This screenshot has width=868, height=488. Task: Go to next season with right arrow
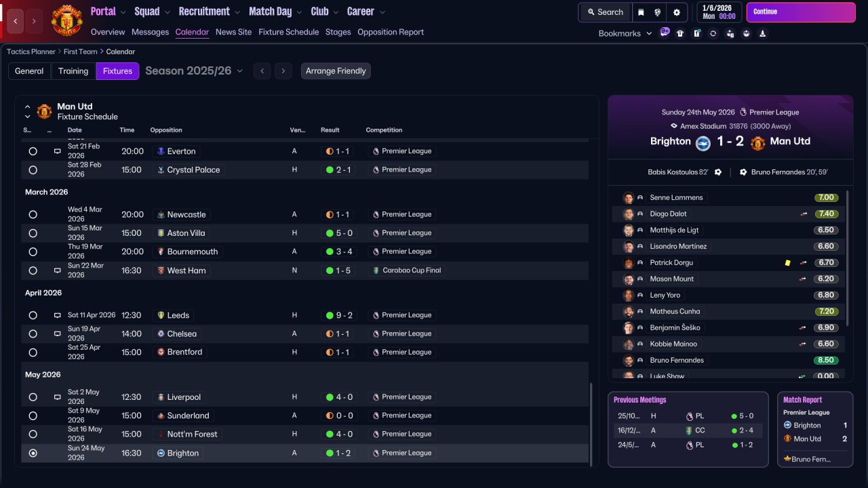coord(283,71)
